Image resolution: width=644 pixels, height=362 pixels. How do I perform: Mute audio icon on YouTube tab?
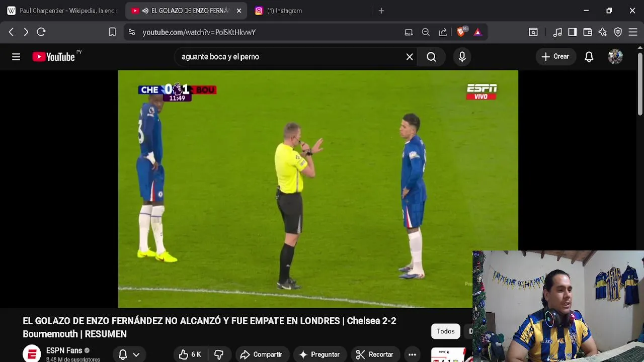tap(145, 11)
